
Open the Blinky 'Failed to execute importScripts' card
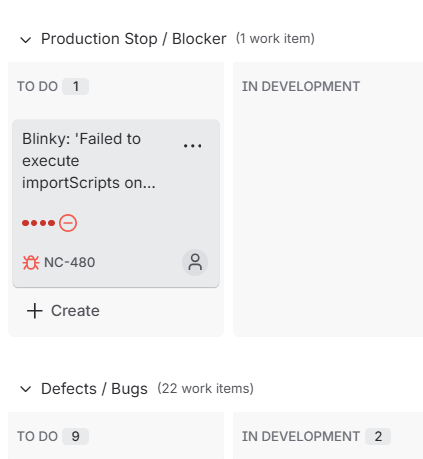click(x=116, y=203)
